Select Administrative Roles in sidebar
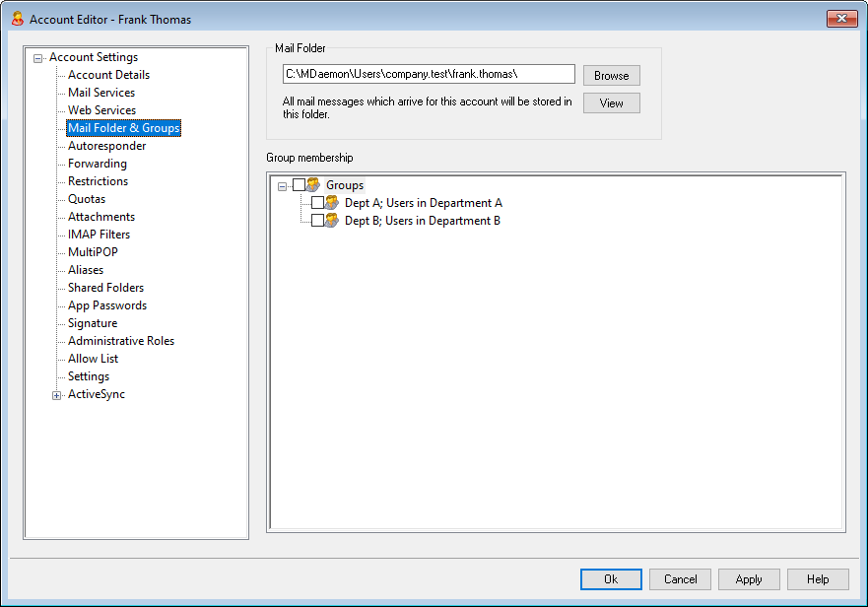Viewport: 868px width, 607px height. pos(121,341)
